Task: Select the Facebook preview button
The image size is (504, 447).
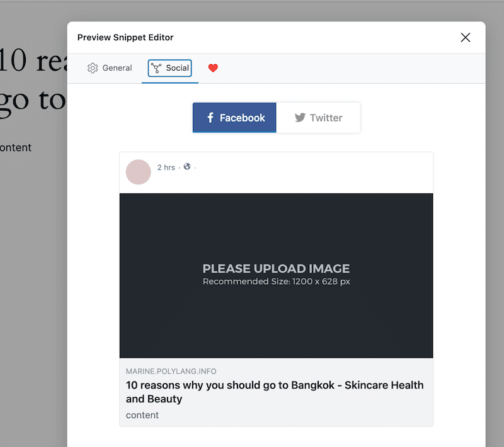Action: click(x=234, y=118)
